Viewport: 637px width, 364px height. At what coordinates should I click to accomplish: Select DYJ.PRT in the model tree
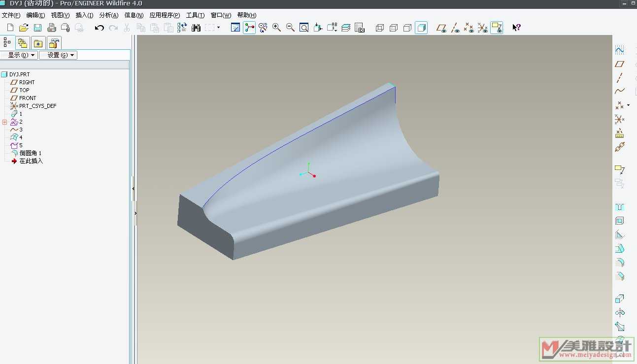pos(19,74)
